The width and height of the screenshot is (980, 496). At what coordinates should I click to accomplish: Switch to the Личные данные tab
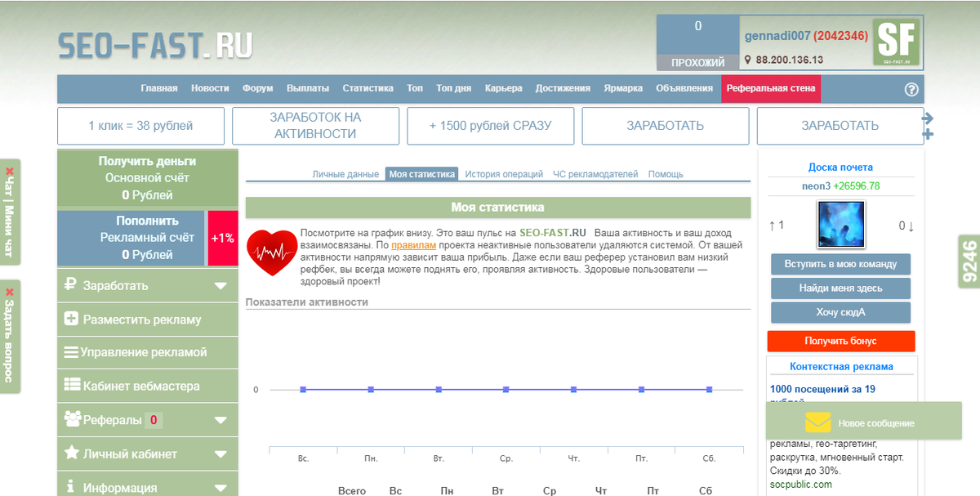[x=346, y=174]
